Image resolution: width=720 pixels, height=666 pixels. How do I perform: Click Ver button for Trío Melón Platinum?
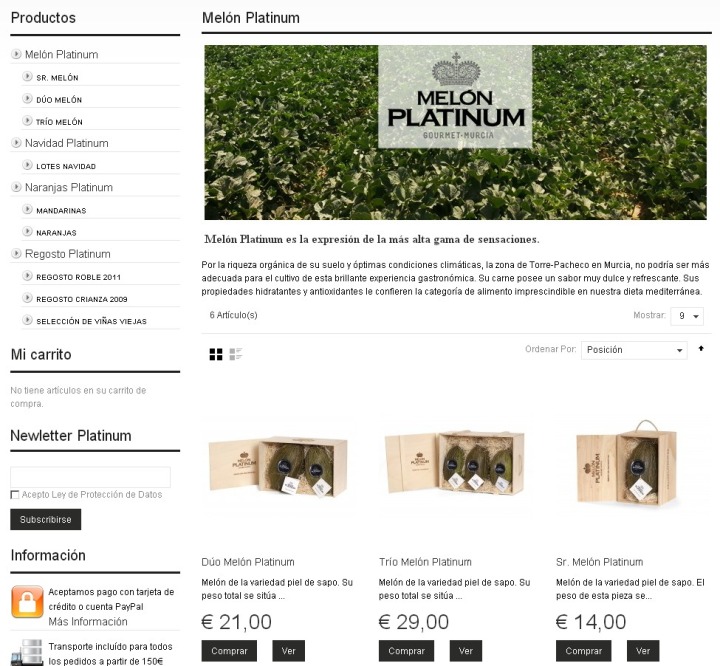466,651
